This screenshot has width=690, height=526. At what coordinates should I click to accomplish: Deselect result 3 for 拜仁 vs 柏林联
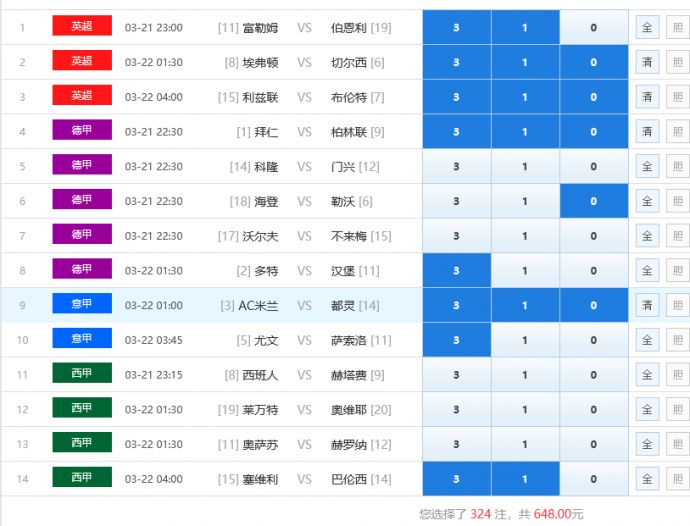click(456, 132)
